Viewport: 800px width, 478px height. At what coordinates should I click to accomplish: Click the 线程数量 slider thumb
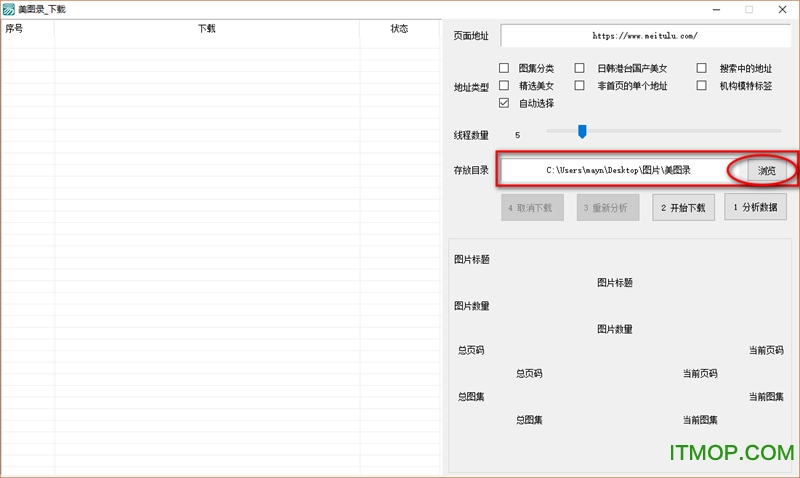(x=582, y=132)
